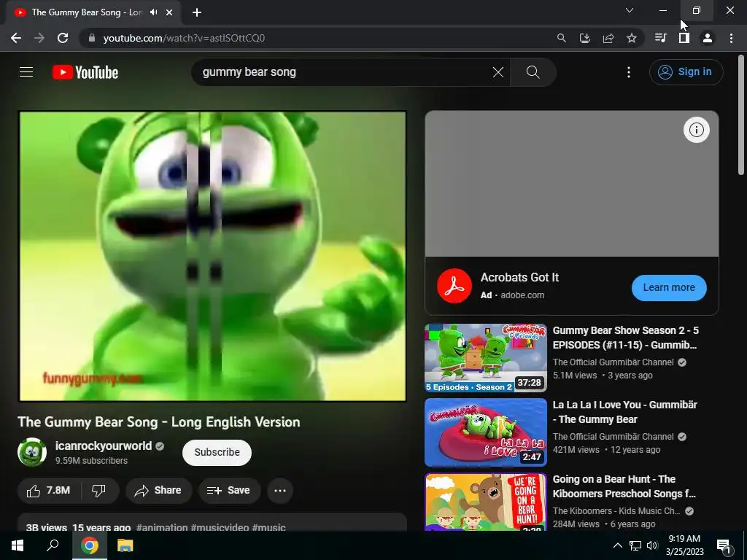747x560 pixels.
Task: Reload the YouTube page
Action: [x=63, y=38]
